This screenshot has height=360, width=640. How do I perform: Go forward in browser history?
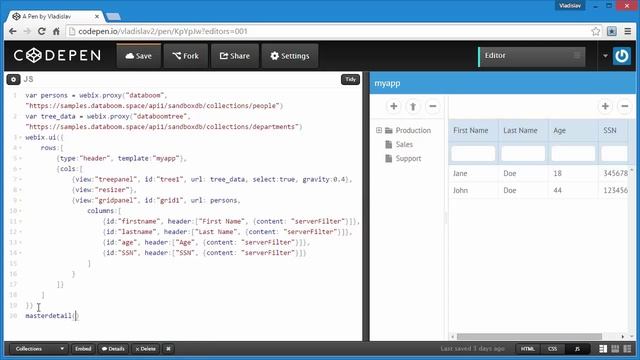pos(27,31)
